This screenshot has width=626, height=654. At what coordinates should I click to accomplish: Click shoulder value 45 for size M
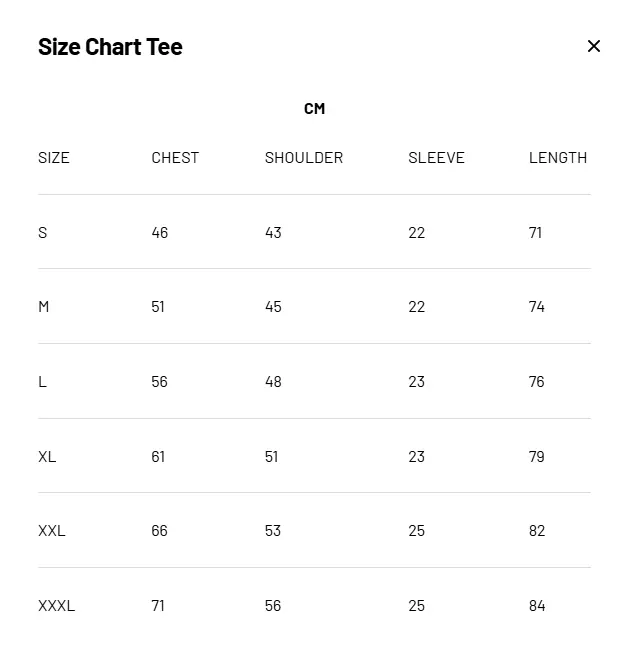(x=273, y=306)
